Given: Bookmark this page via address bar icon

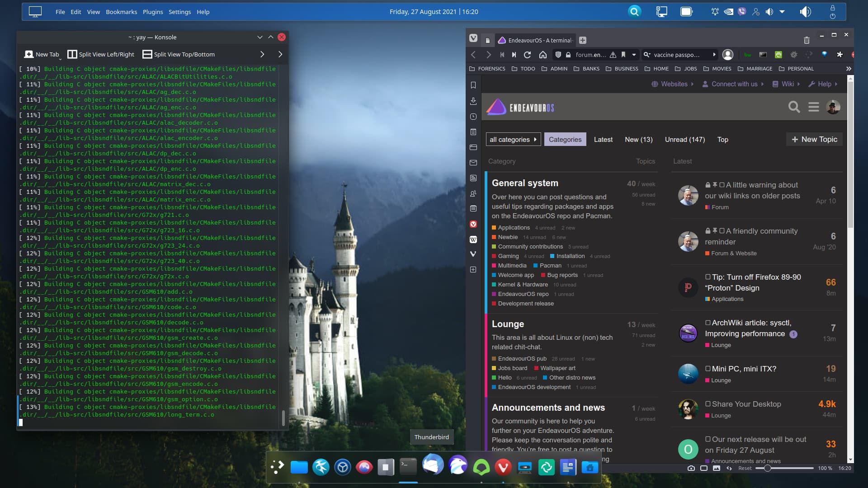Looking at the screenshot, I should click(623, 55).
